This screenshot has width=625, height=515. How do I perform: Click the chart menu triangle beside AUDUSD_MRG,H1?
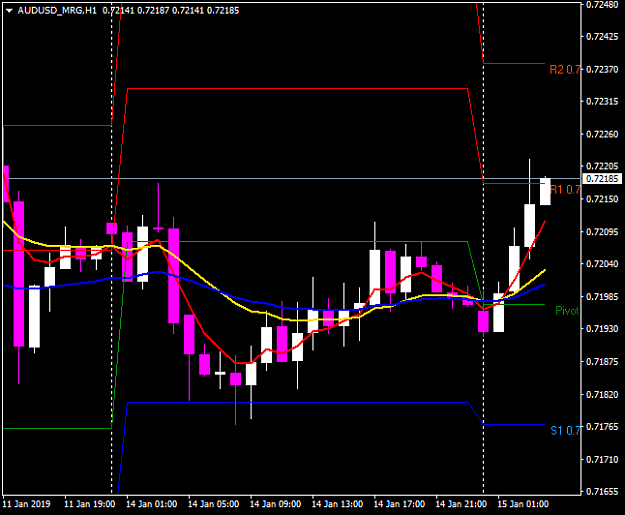tap(9, 11)
